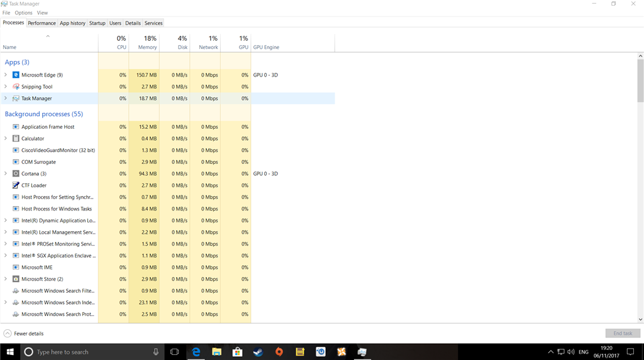Expand the Microsoft Store (2) process group

[x=6, y=279]
